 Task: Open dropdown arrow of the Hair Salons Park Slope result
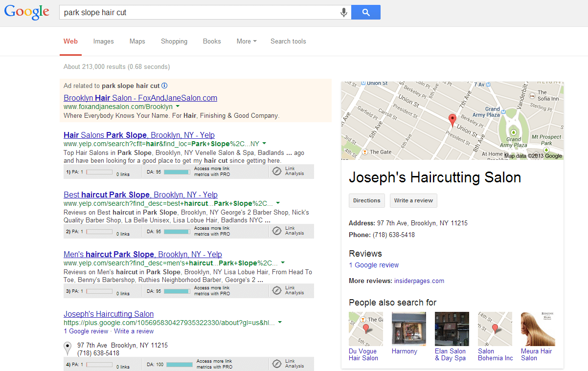(x=264, y=144)
